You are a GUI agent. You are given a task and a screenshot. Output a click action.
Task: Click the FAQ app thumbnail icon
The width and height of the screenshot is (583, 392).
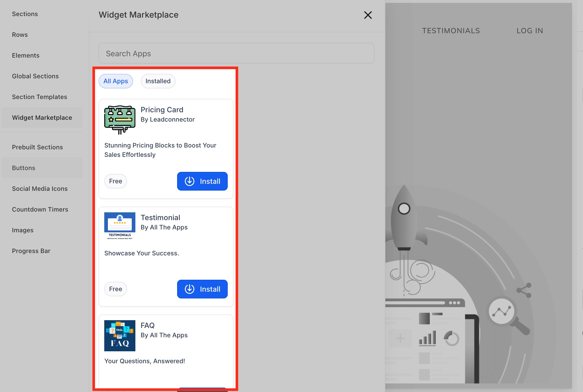point(120,335)
